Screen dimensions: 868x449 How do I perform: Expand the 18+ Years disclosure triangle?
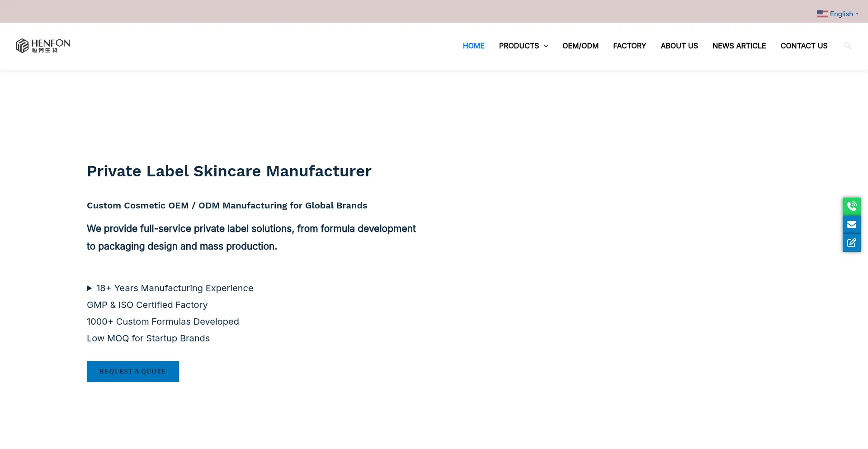coord(90,288)
